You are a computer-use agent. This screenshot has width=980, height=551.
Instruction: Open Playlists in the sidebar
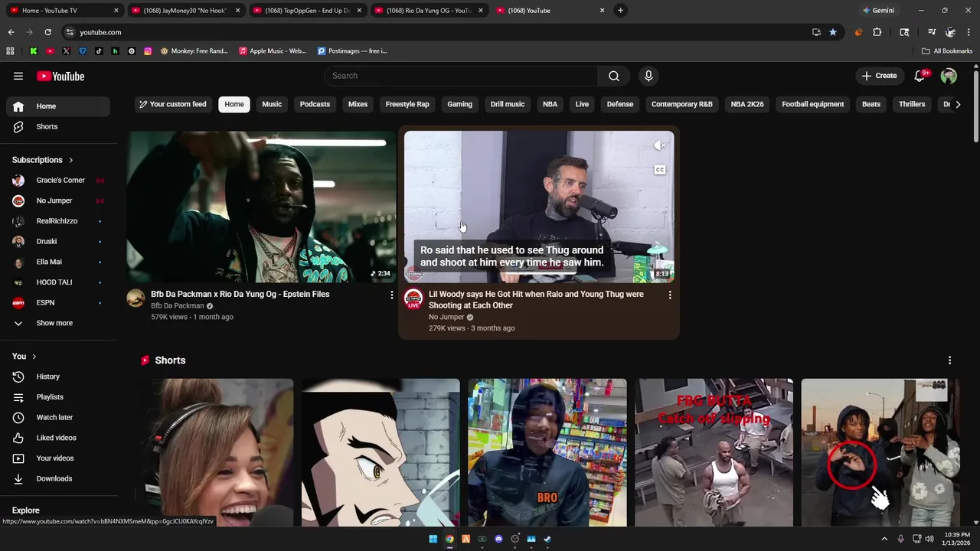[x=58, y=397]
